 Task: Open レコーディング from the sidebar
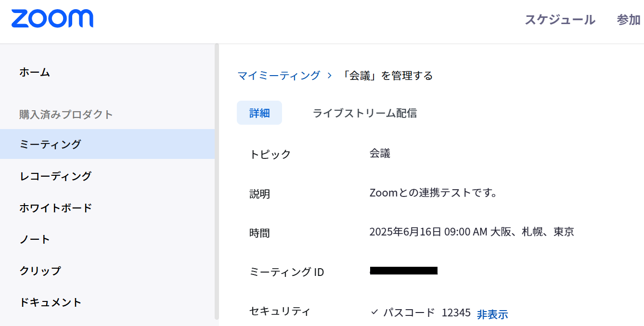55,176
